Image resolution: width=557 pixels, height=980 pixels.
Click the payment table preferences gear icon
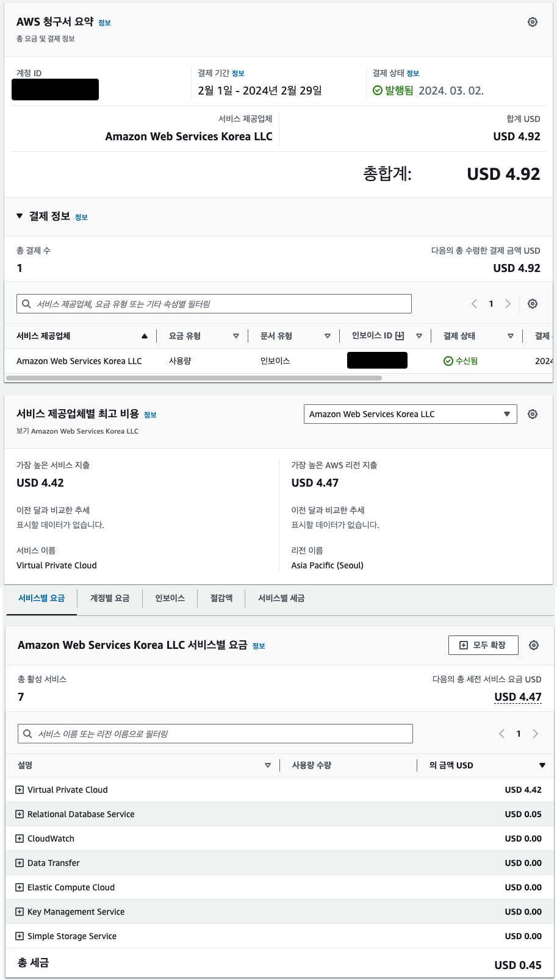coord(533,304)
